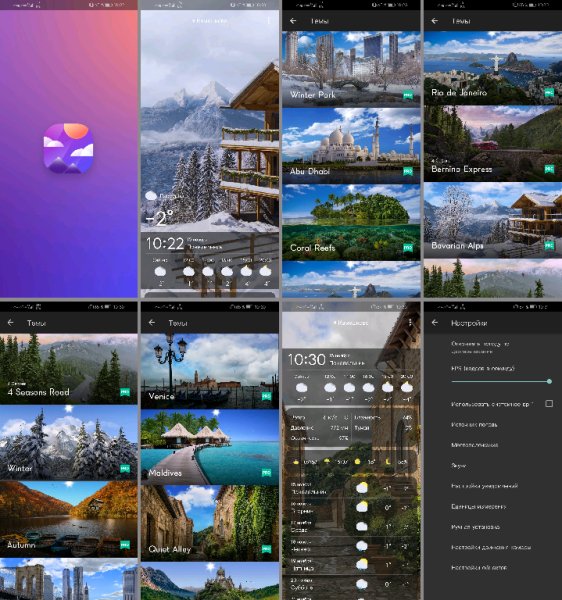This screenshot has width=562, height=600.
Task: Tap first hourly cloud icon under the 10:30 clock
Action: 301,388
